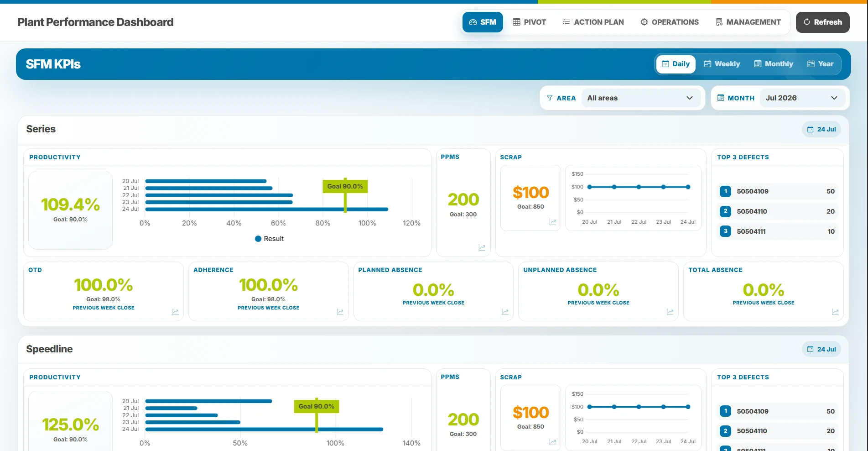Click Previous Week Close under OTD
Screen dimensions: 868x451
(104, 308)
